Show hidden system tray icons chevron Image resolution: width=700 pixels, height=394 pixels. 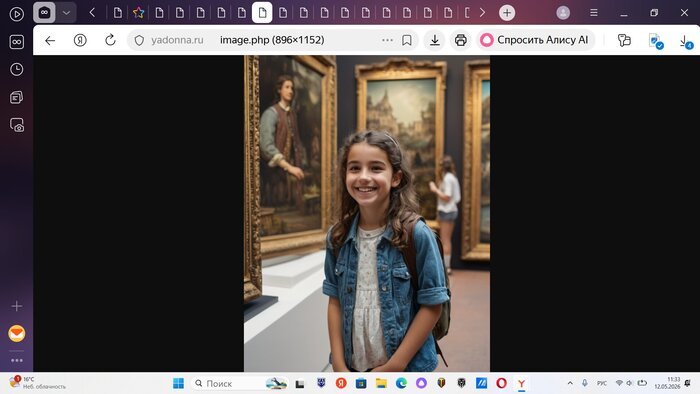570,383
